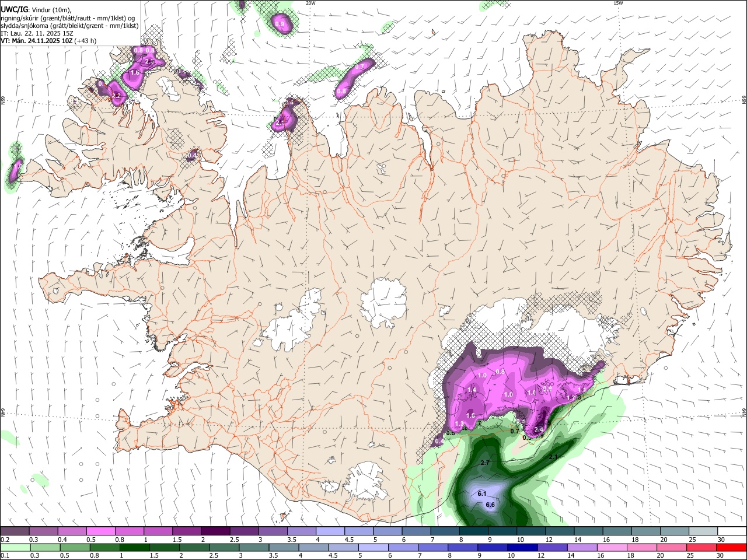Select the 6.6 precipitation value offshore

pyautogui.click(x=490, y=505)
